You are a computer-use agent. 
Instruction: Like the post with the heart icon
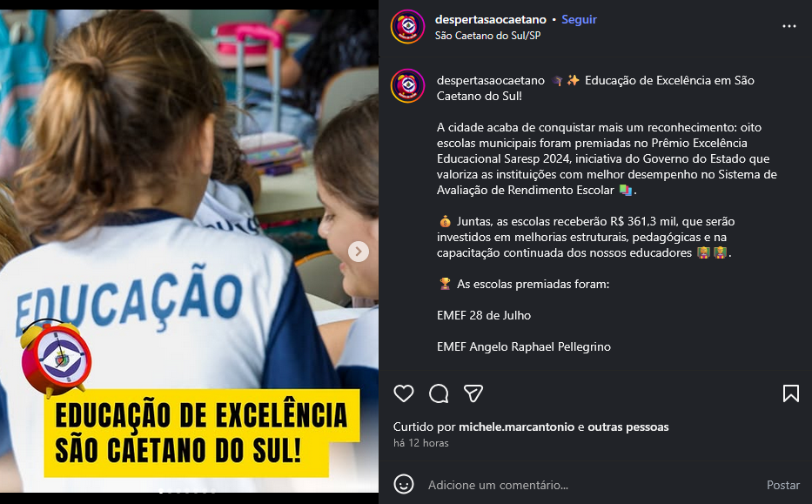(x=404, y=393)
